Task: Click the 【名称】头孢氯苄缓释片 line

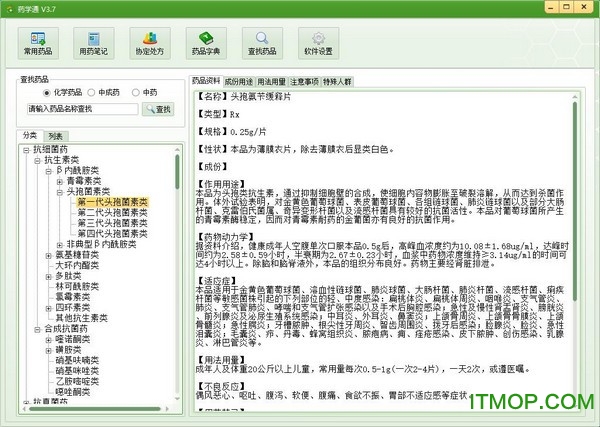Action: click(243, 97)
